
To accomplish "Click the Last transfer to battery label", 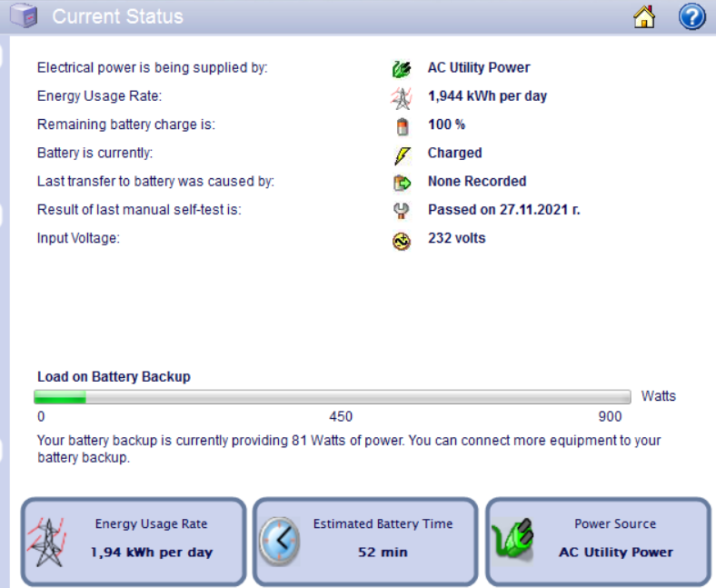I will click(x=155, y=182).
